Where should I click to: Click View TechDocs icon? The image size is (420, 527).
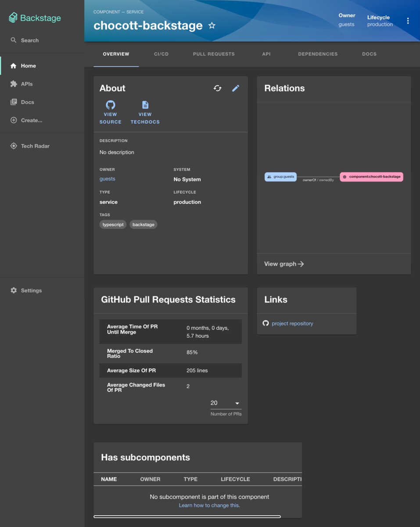click(x=145, y=105)
